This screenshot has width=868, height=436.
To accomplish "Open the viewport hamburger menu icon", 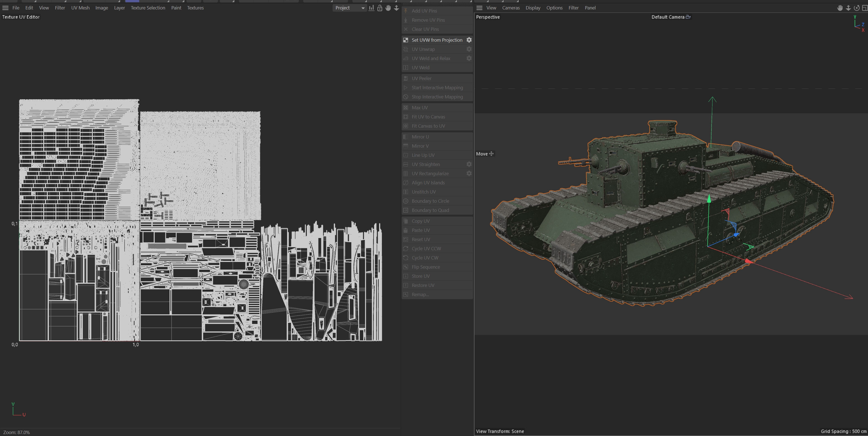I will click(x=479, y=8).
